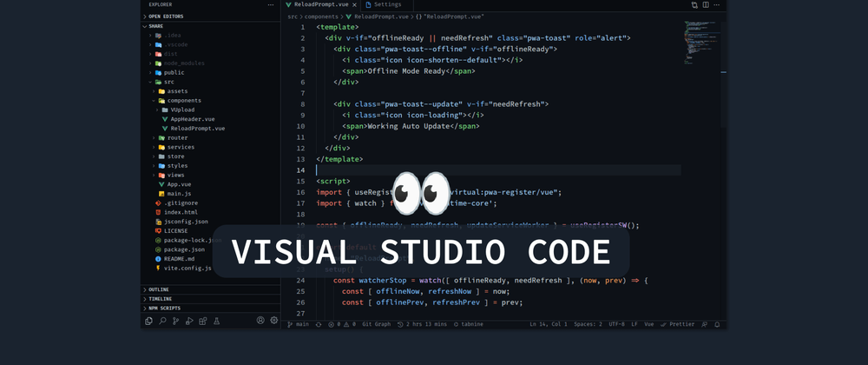
Task: Open the notifications bell in status bar
Action: coord(717,324)
